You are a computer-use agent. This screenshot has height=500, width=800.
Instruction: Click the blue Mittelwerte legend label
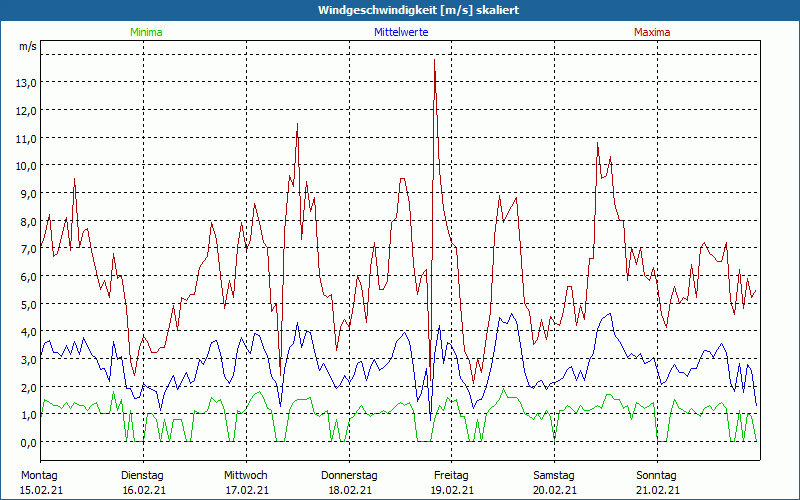(401, 32)
